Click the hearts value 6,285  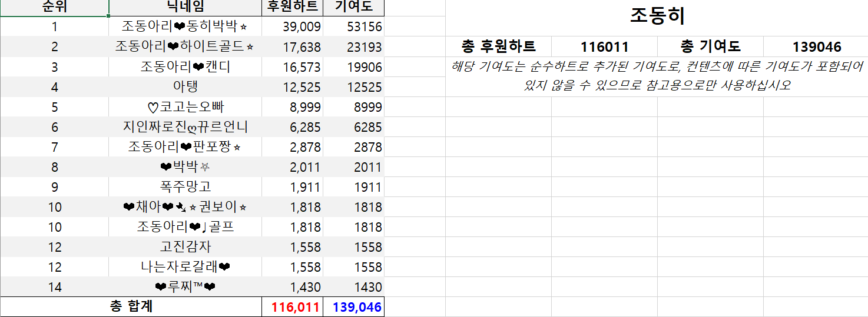(293, 126)
